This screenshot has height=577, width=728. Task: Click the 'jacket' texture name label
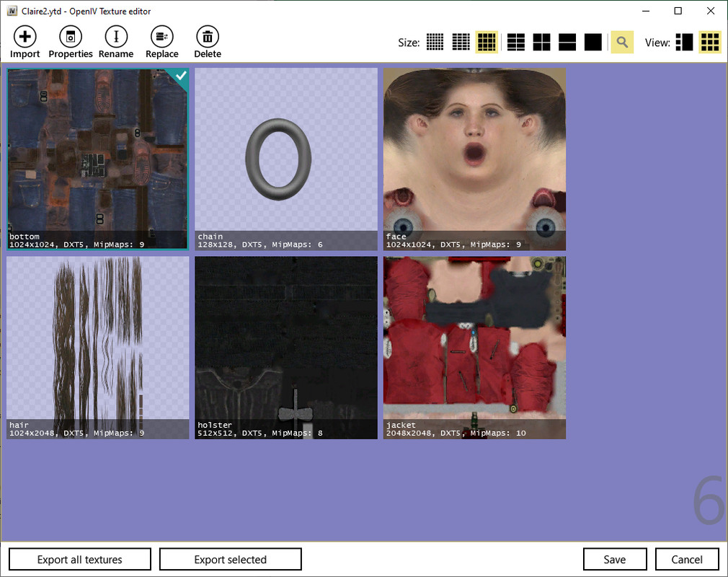tap(401, 425)
